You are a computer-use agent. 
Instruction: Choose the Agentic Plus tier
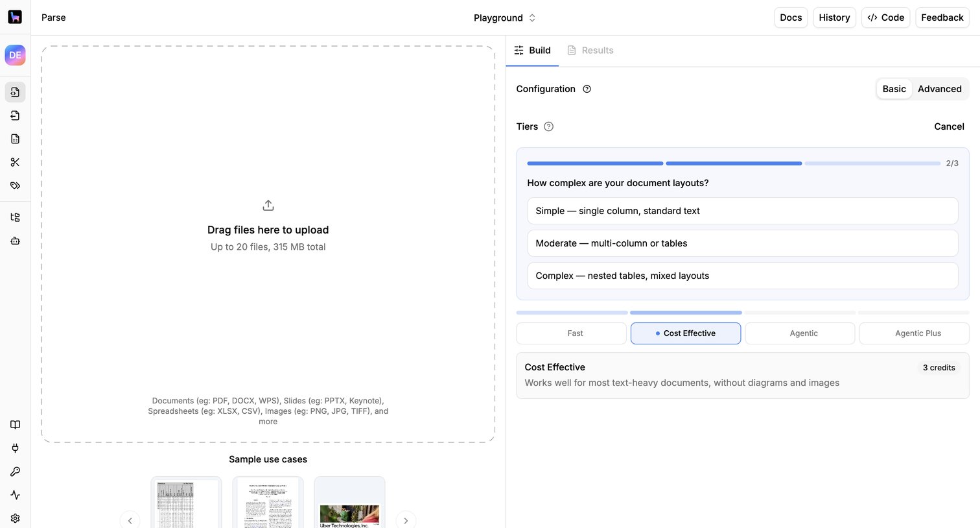click(x=915, y=333)
